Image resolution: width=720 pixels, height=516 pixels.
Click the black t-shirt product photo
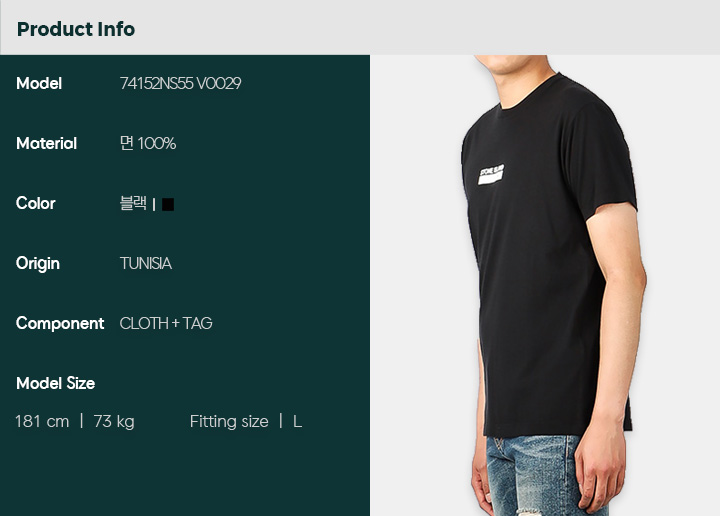[549, 257]
